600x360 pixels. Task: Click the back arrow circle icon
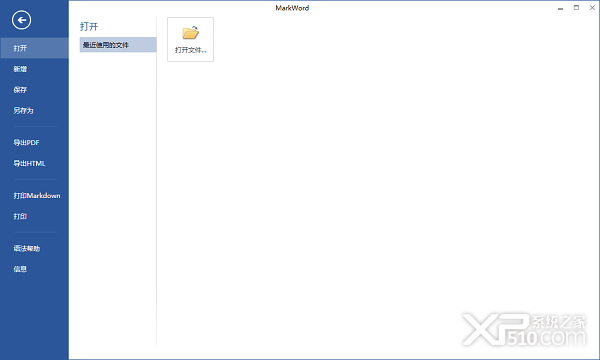tap(21, 20)
